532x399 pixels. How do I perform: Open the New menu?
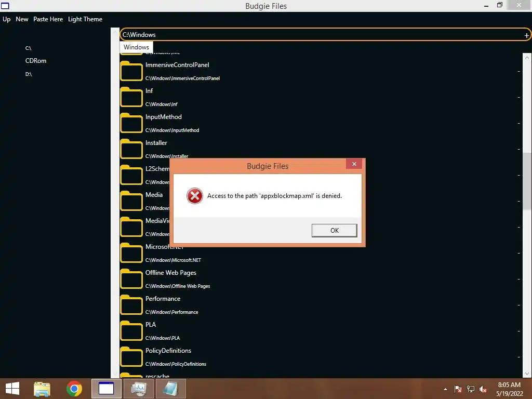click(x=22, y=19)
